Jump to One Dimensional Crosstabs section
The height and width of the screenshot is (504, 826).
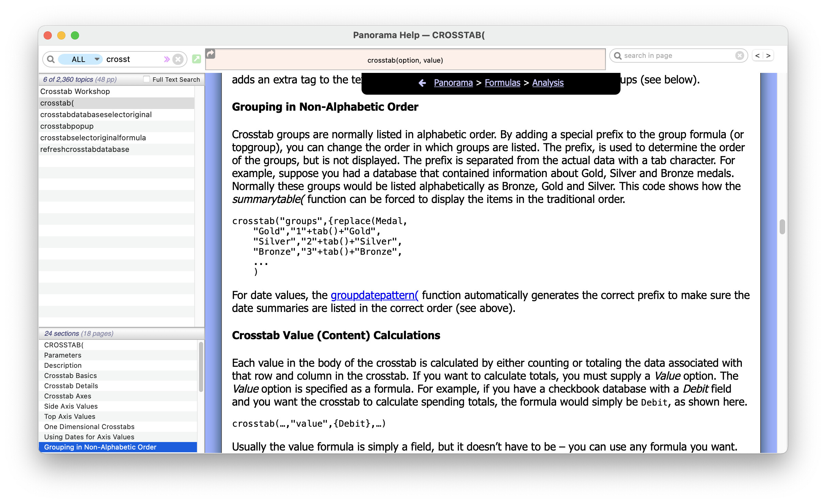(x=118, y=427)
